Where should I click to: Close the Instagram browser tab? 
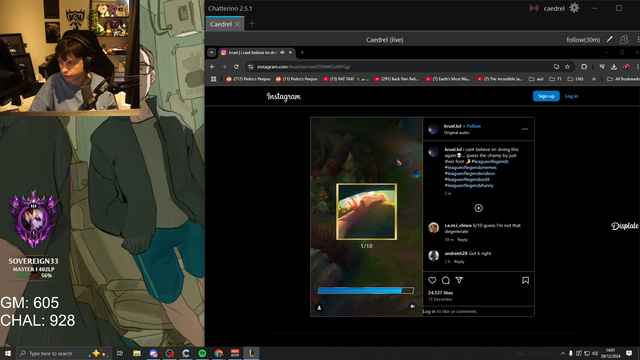290,52
